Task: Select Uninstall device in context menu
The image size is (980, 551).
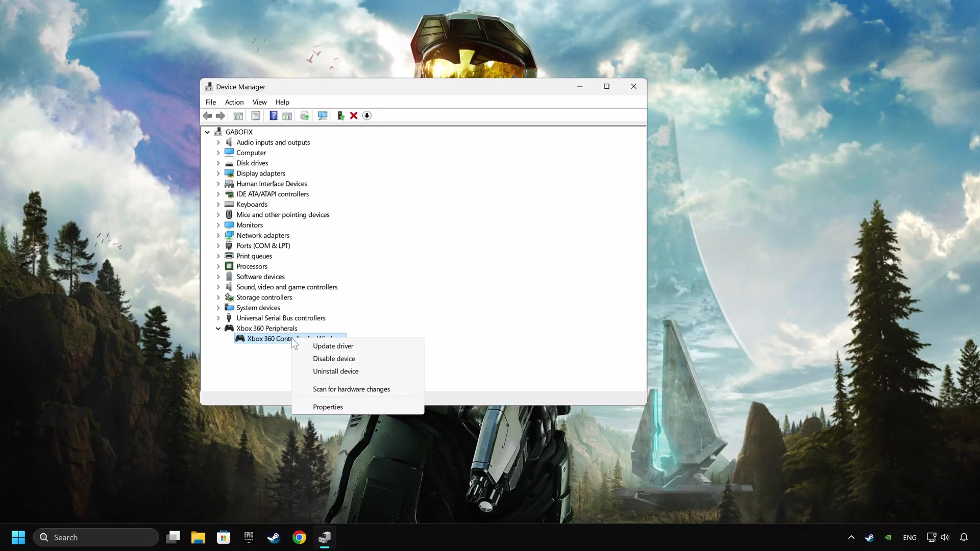Action: (335, 371)
